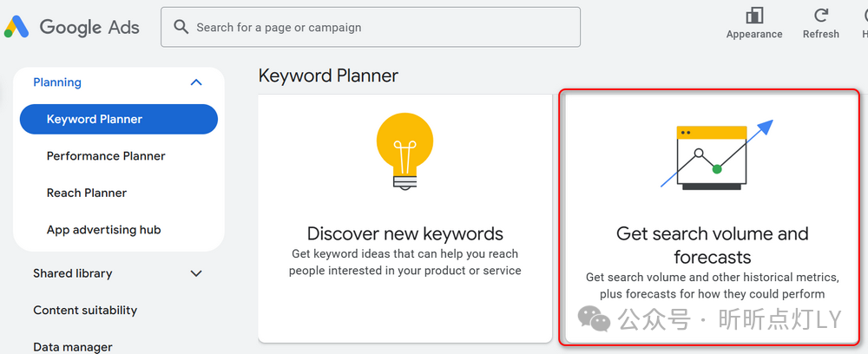Go to Reach Planner
This screenshot has height=354, width=868.
point(87,193)
